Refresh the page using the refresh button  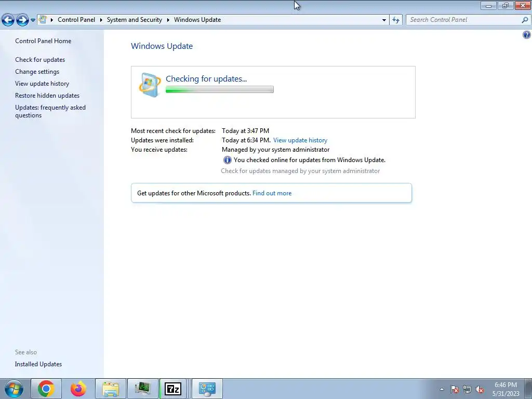[x=396, y=20]
